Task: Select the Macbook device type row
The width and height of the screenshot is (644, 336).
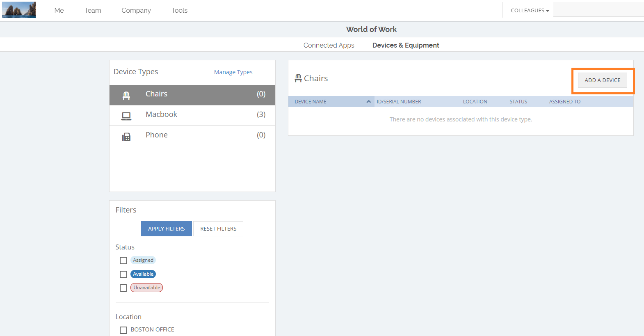Action: [192, 115]
